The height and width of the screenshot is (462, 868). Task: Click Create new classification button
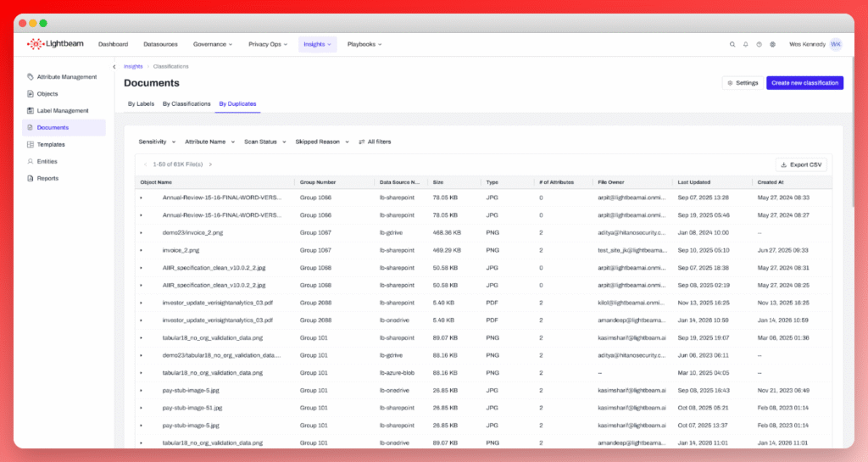(x=804, y=83)
